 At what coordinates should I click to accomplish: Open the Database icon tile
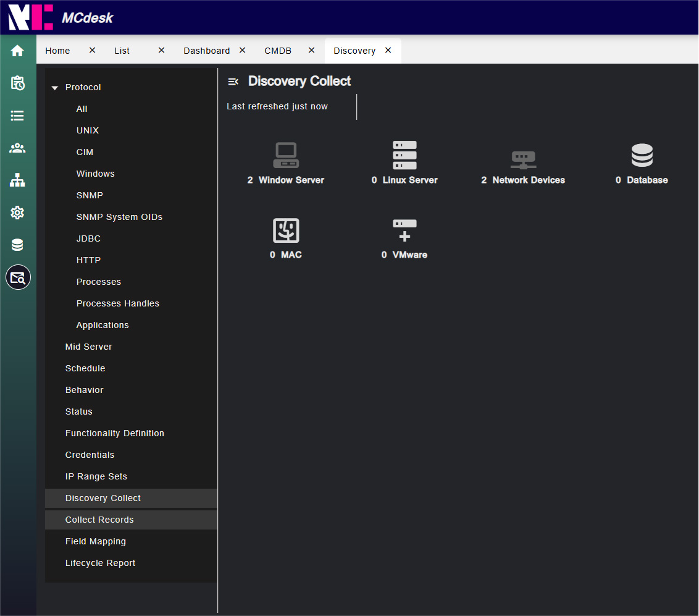642,155
